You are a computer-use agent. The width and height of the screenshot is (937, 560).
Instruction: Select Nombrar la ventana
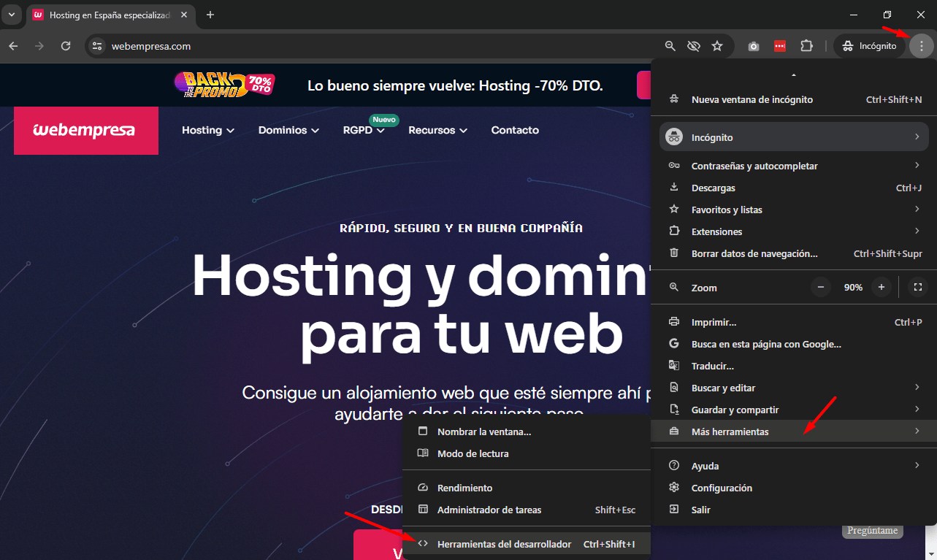(x=527, y=431)
